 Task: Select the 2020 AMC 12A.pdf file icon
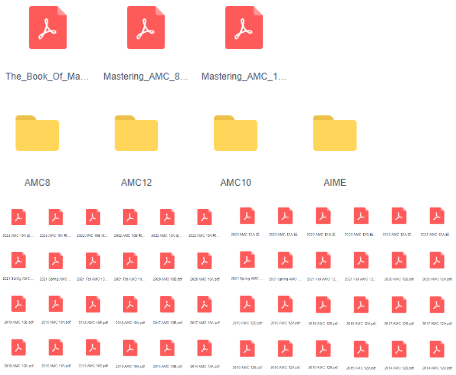[437, 260]
